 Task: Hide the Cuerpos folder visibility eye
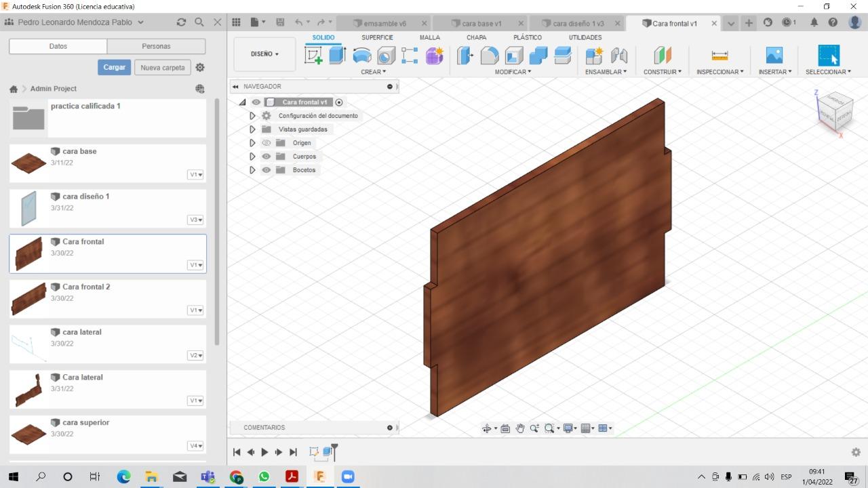pos(267,157)
